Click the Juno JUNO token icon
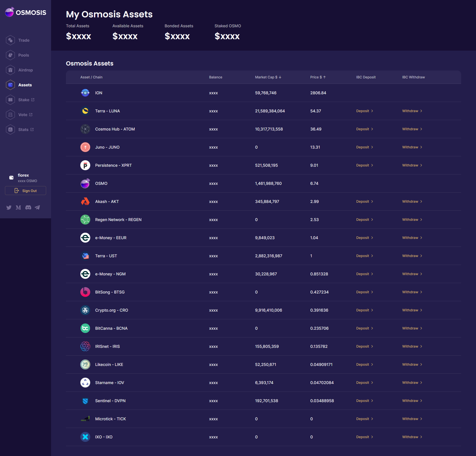The image size is (476, 456). coord(85,147)
